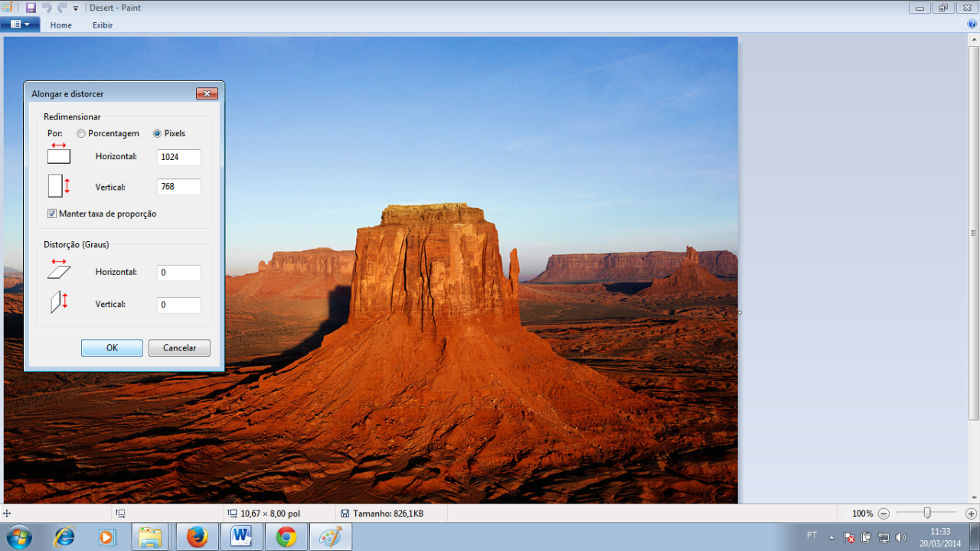Screen dimensions: 980x551
Task: Open the blue Paint file menu button
Action: pos(20,24)
